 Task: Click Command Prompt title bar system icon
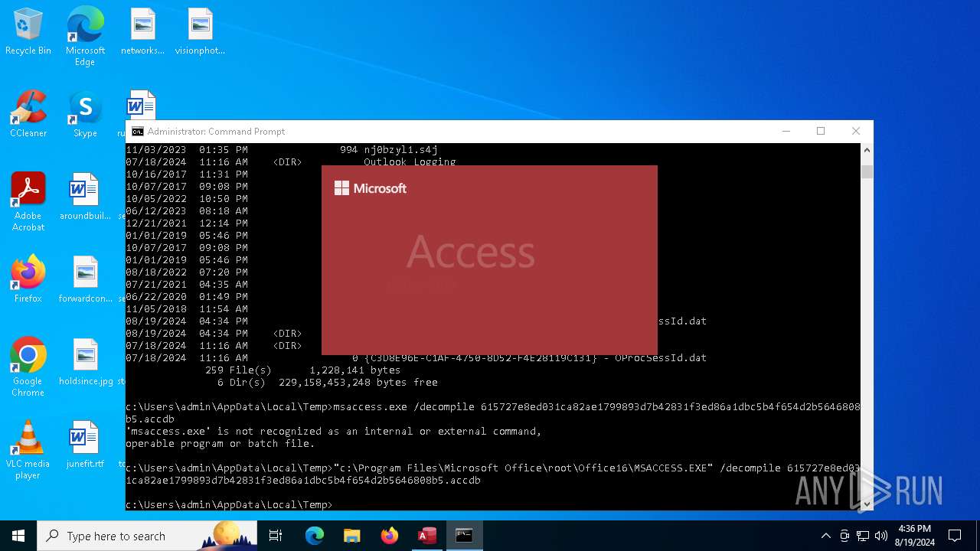point(138,132)
